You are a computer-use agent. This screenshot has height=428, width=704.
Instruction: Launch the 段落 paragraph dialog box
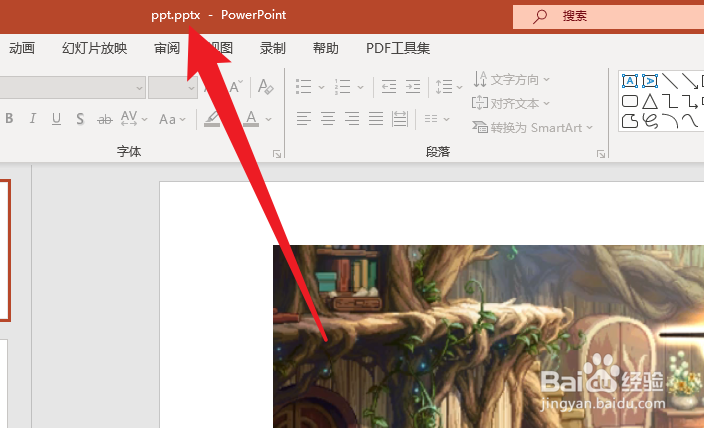point(601,154)
